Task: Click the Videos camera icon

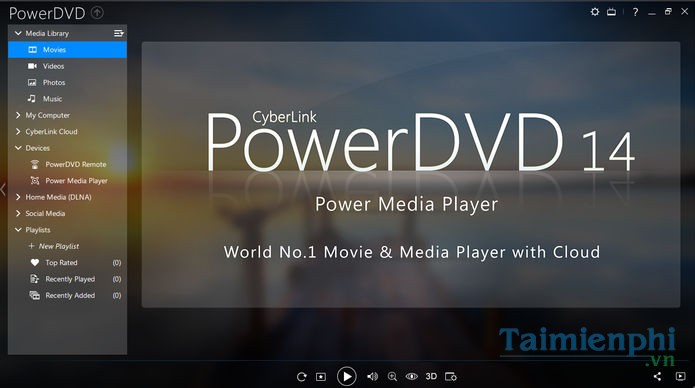Action: tap(32, 66)
